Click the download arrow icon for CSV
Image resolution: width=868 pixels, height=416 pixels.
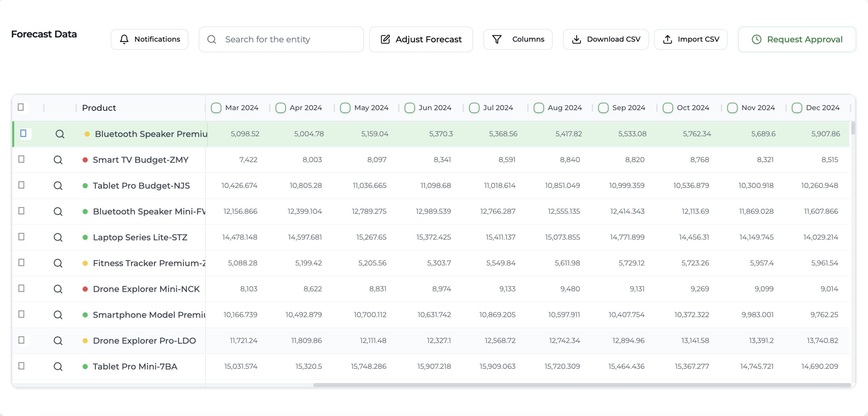(x=576, y=39)
